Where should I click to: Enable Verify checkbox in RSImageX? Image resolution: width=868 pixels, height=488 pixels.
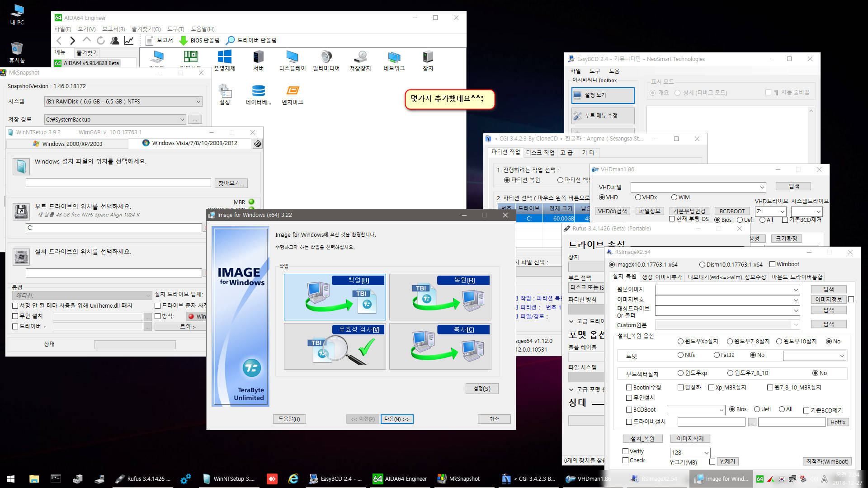[633, 451]
